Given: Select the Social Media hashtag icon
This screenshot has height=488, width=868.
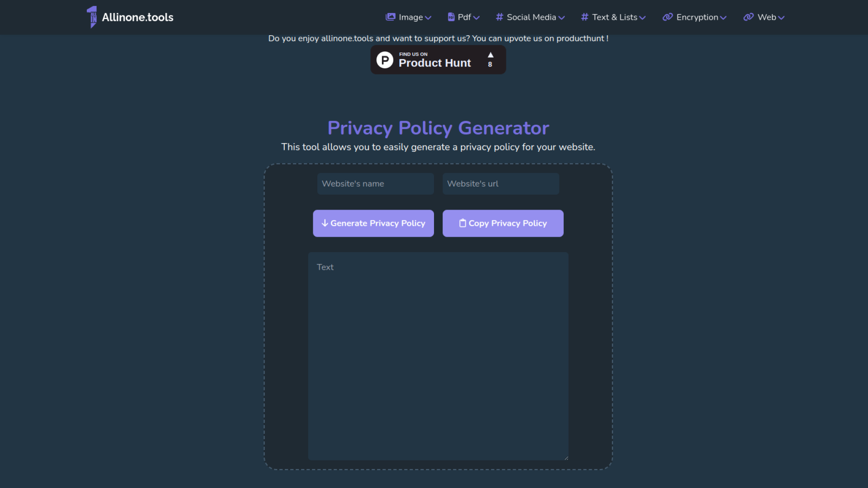Looking at the screenshot, I should click(499, 17).
